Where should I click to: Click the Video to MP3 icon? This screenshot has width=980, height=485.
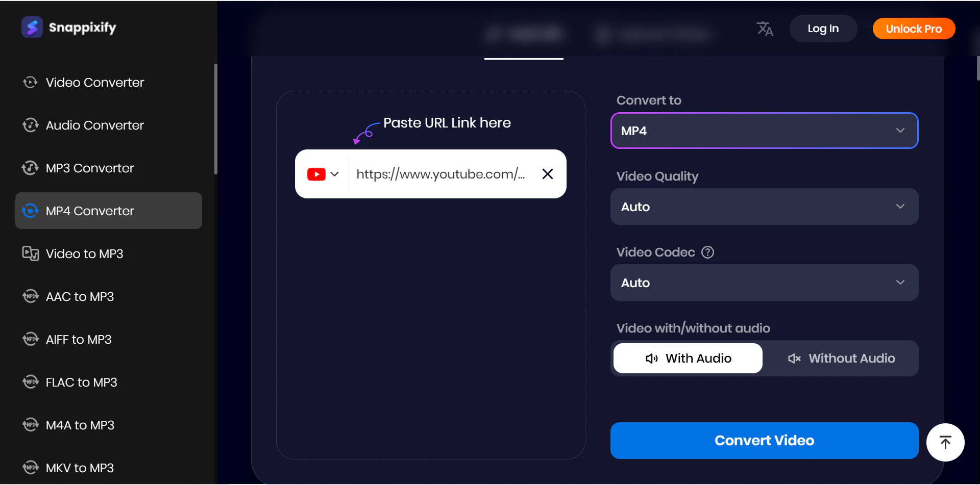tap(30, 253)
